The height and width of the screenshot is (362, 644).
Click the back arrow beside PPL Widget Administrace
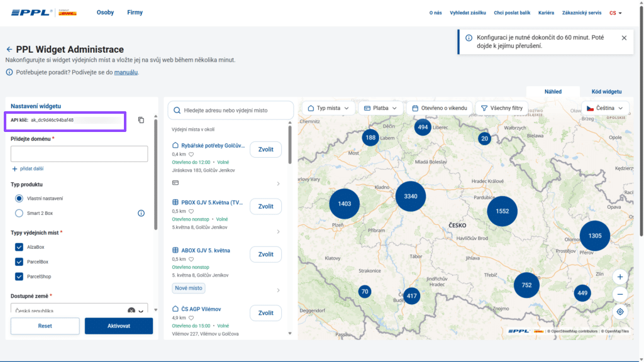[x=9, y=49]
